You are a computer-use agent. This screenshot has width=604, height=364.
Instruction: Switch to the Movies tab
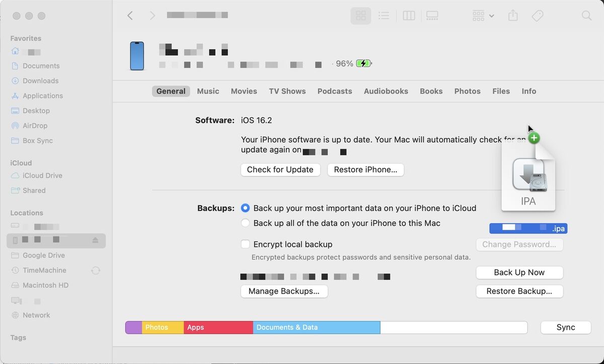(244, 91)
